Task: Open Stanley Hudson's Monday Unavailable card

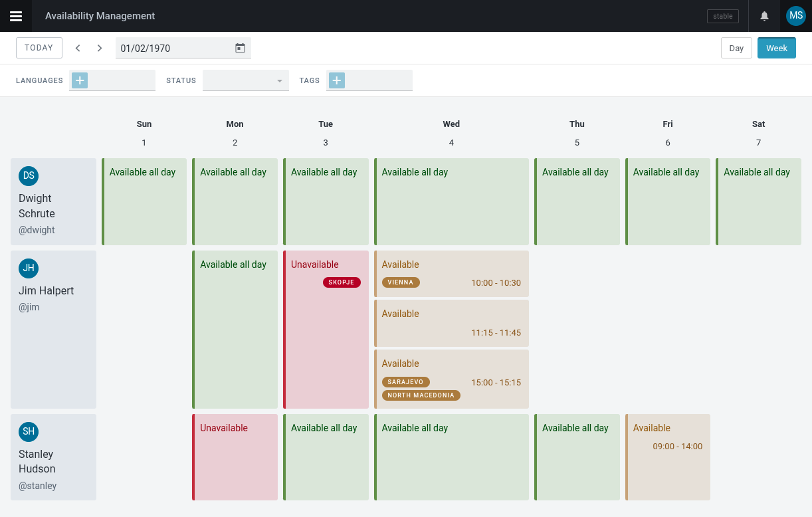Action: click(235, 457)
